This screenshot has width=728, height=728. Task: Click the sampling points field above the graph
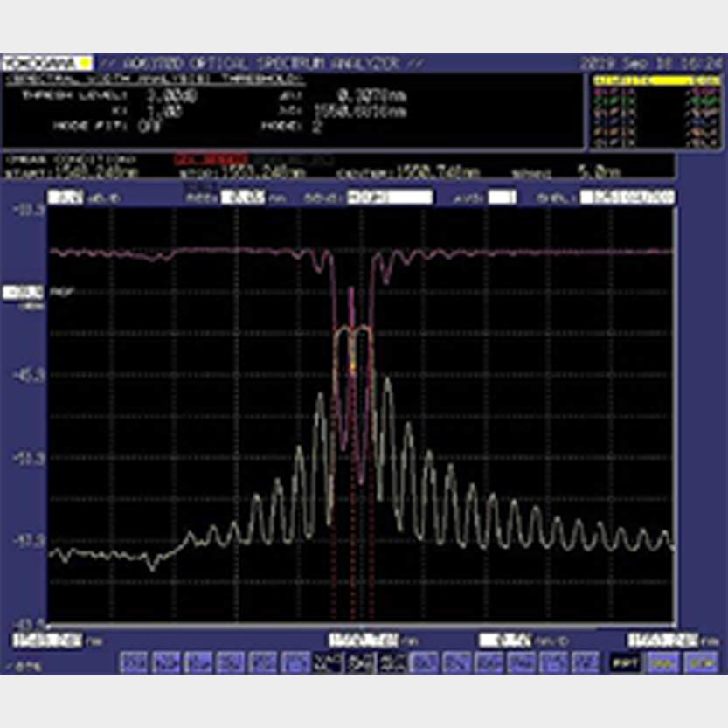629,198
